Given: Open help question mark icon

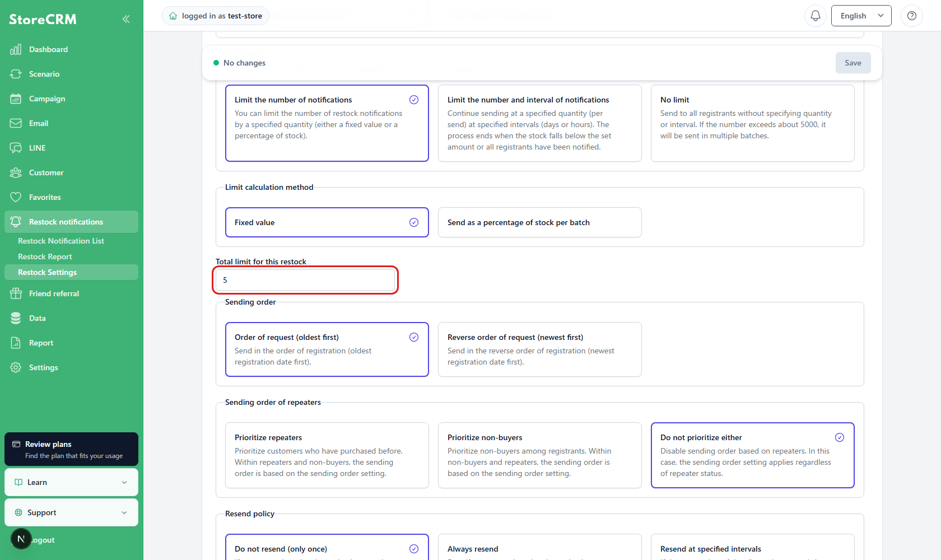Looking at the screenshot, I should [912, 16].
